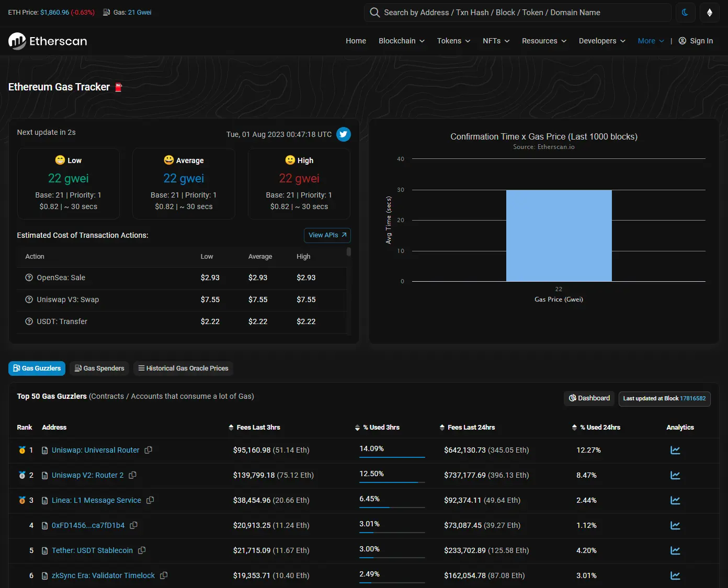Sort by % Used 24hrs column

click(597, 428)
